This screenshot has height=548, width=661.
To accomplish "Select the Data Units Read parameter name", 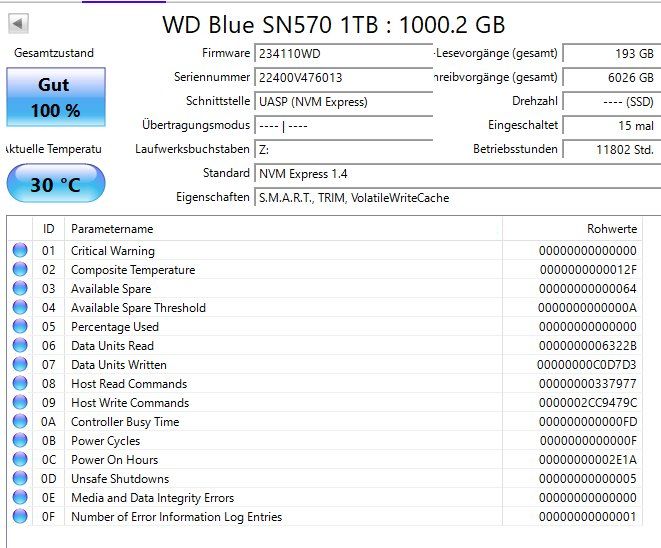I will [112, 346].
